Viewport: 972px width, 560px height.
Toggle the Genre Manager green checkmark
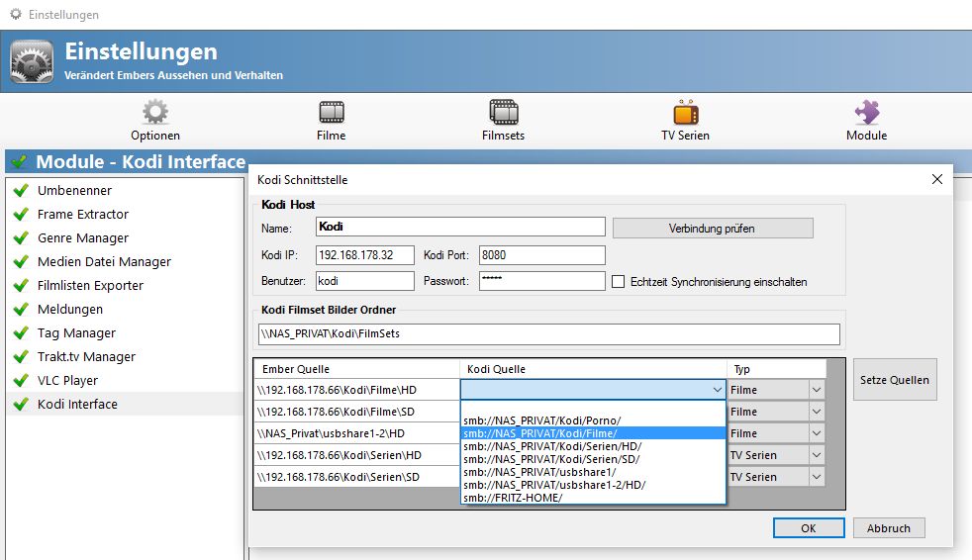coord(21,237)
